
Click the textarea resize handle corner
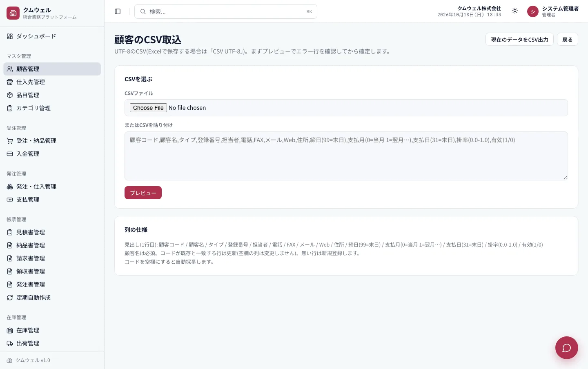[x=565, y=178]
